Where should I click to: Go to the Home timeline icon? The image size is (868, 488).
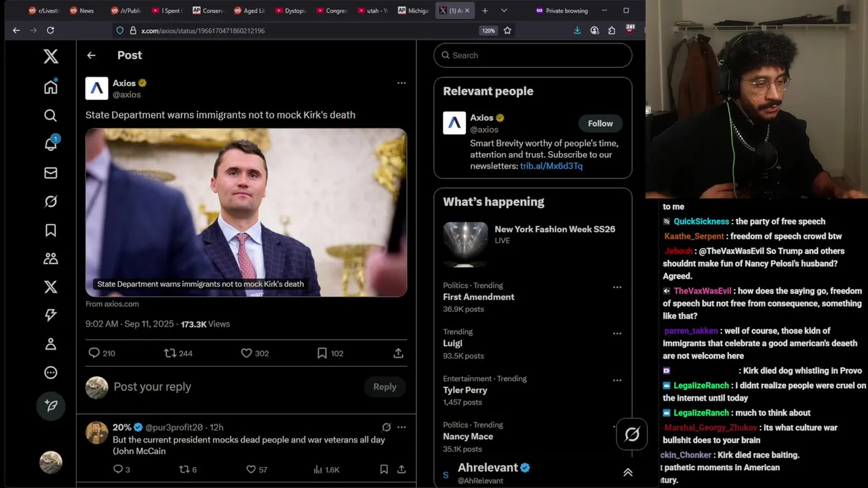click(x=51, y=87)
